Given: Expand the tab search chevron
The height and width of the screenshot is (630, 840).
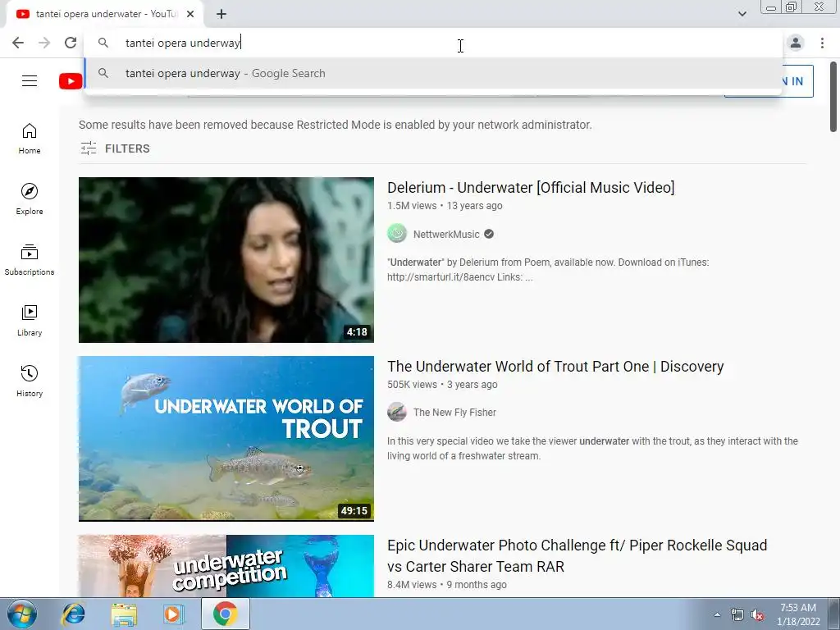Looking at the screenshot, I should [742, 14].
